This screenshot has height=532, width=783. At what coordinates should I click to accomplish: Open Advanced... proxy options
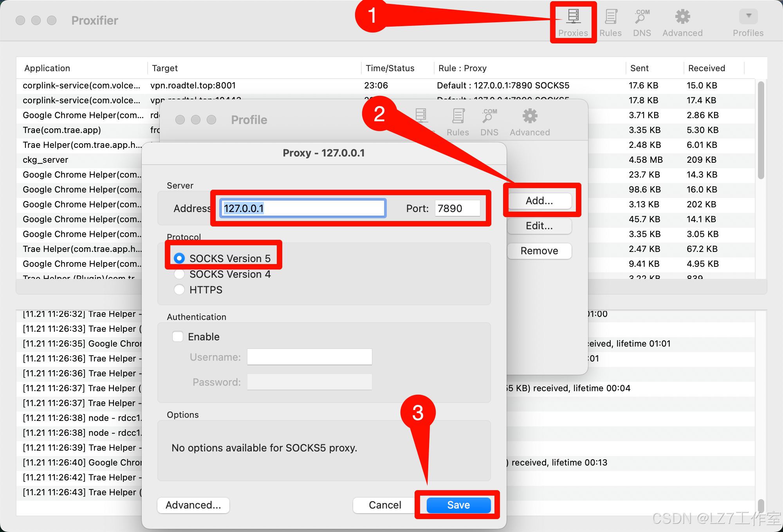tap(193, 505)
